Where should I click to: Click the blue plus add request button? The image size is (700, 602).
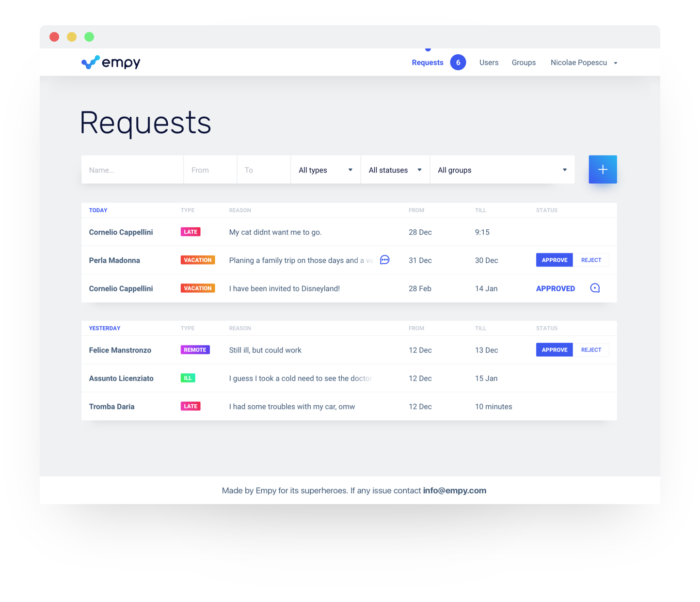tap(603, 170)
